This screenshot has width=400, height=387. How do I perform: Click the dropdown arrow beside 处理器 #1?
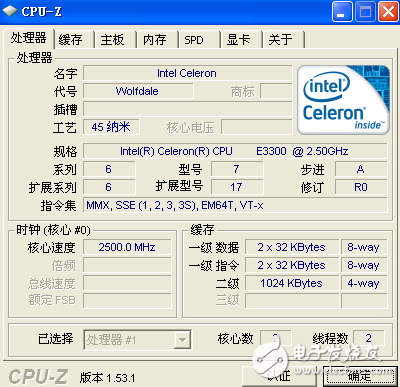(x=182, y=340)
